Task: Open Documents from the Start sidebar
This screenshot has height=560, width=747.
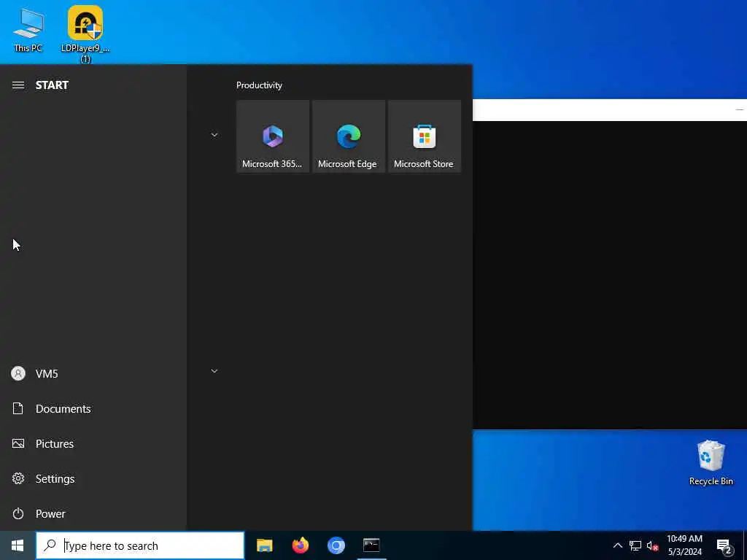Action: [93, 408]
